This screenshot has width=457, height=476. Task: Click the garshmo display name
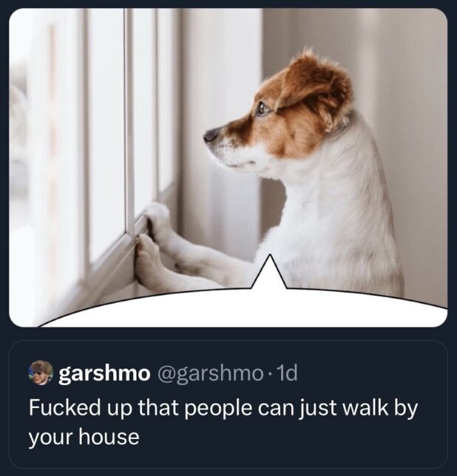(x=104, y=373)
